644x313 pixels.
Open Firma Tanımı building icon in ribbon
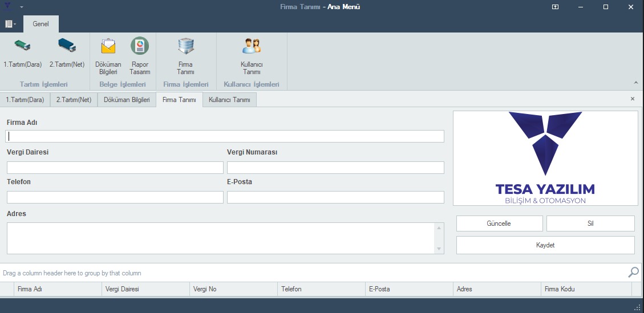pos(185,46)
